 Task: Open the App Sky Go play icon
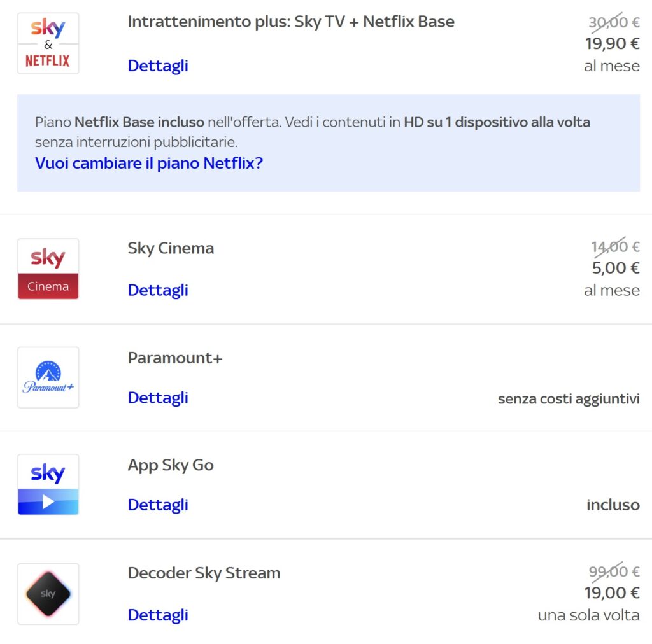(x=48, y=485)
